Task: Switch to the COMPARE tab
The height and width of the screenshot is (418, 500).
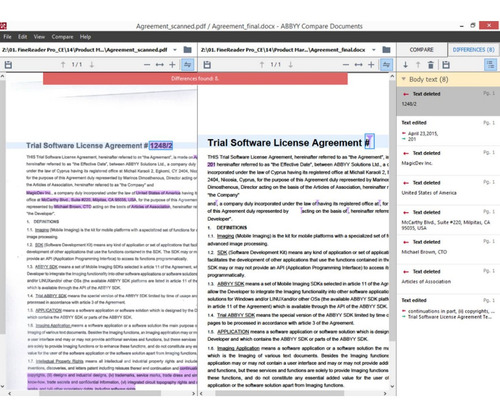Action: (421, 50)
